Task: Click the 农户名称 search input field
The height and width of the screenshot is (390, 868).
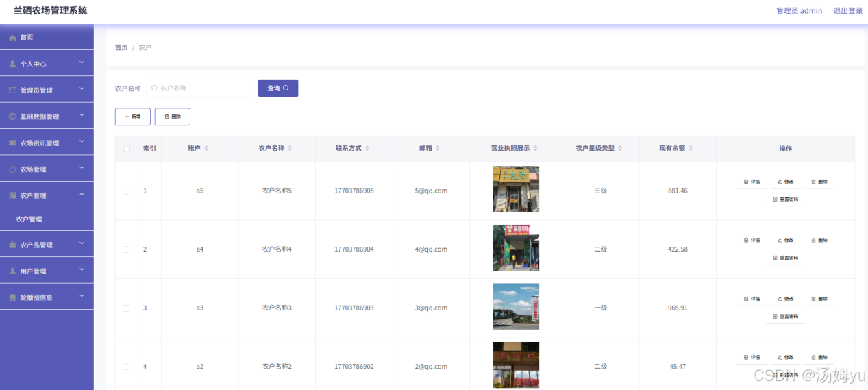Action: [x=199, y=88]
